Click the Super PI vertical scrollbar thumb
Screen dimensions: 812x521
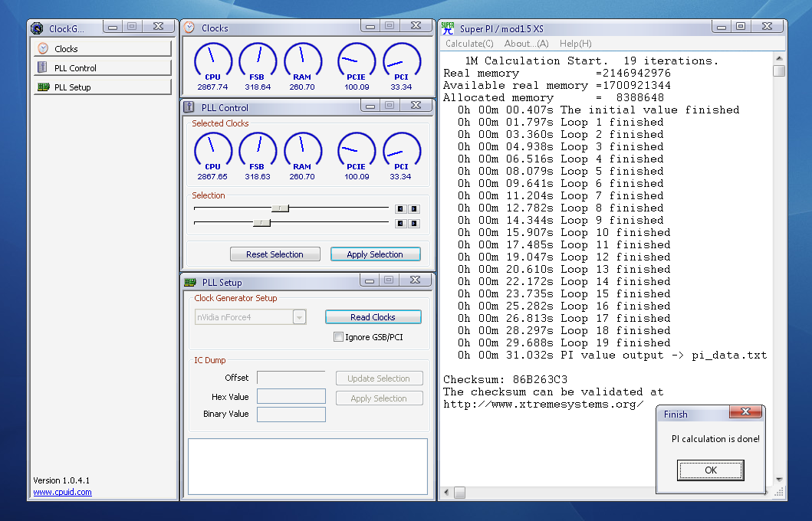[779, 70]
